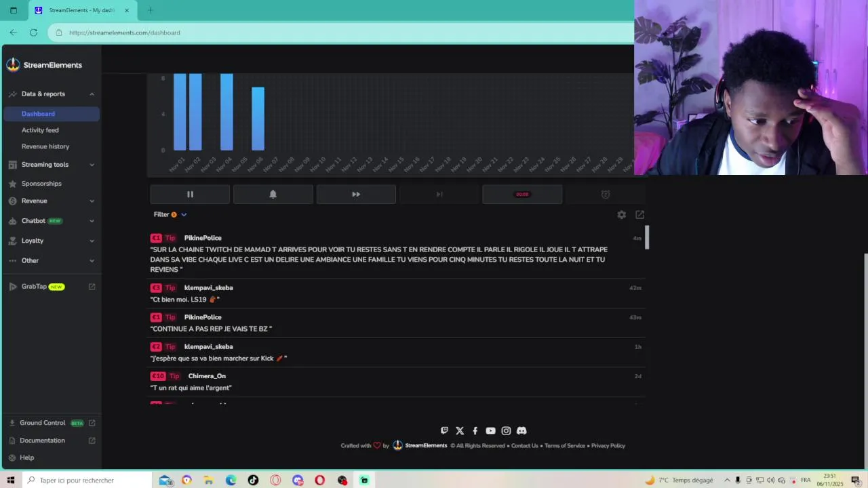Open StreamElements Facebook footer icon

pos(475,430)
